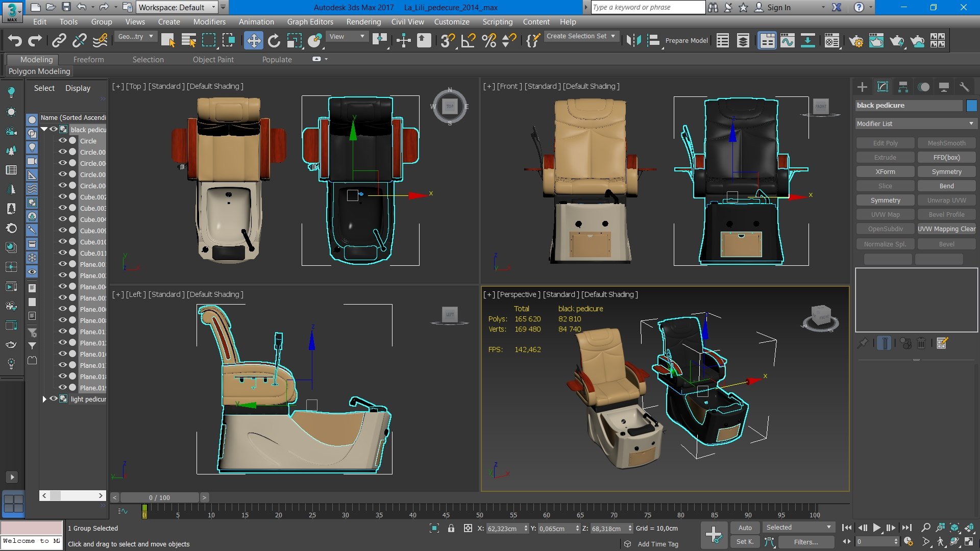Toggle the Angle Snap icon

click(468, 40)
